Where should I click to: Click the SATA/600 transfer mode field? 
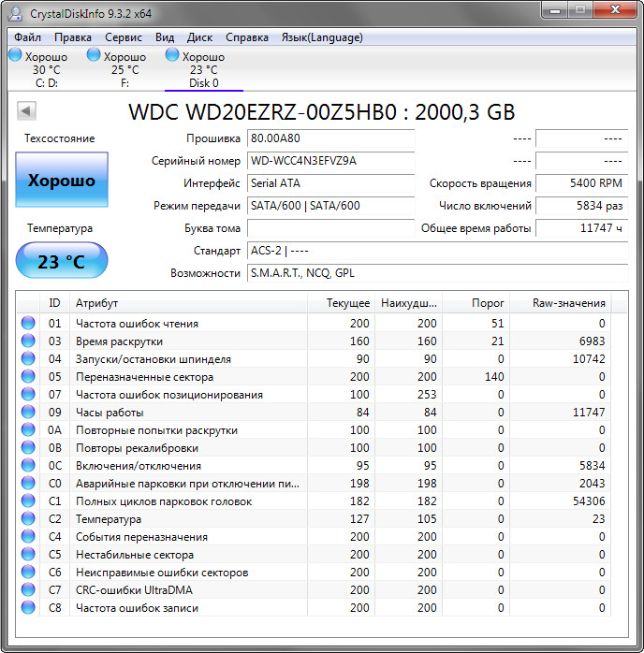pyautogui.click(x=330, y=206)
